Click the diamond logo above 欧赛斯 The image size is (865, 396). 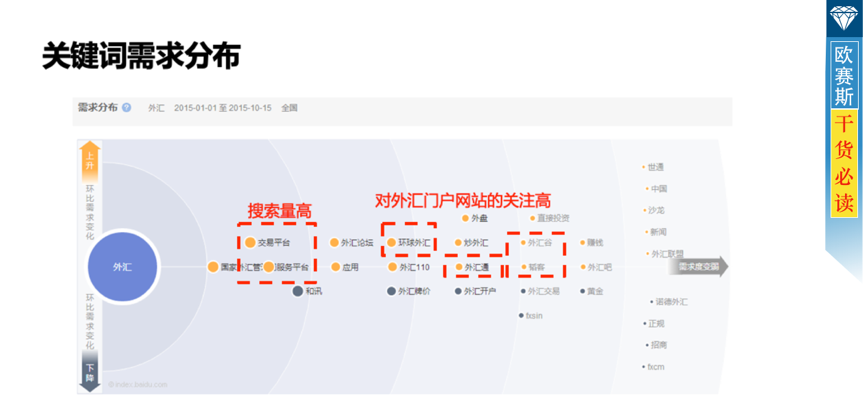(x=843, y=19)
